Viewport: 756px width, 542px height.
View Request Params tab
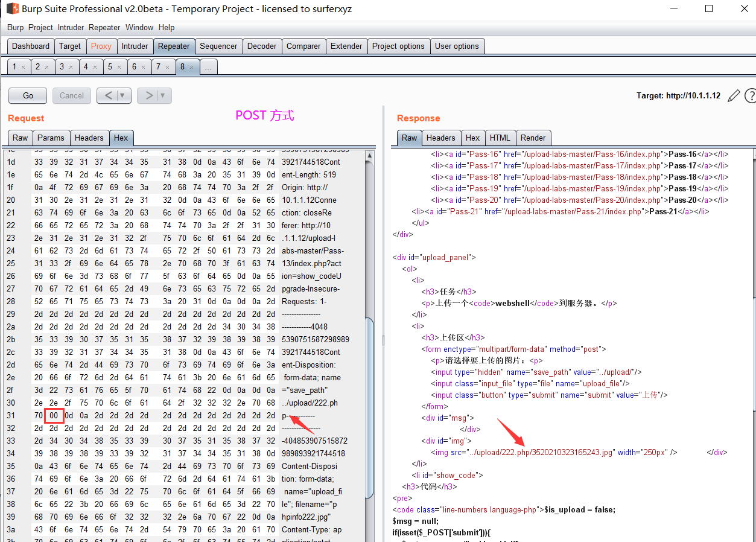pos(51,138)
